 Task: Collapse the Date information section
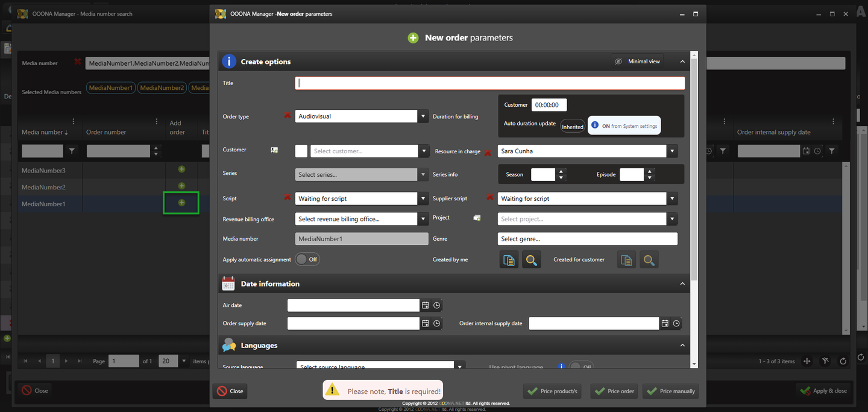[x=682, y=284]
